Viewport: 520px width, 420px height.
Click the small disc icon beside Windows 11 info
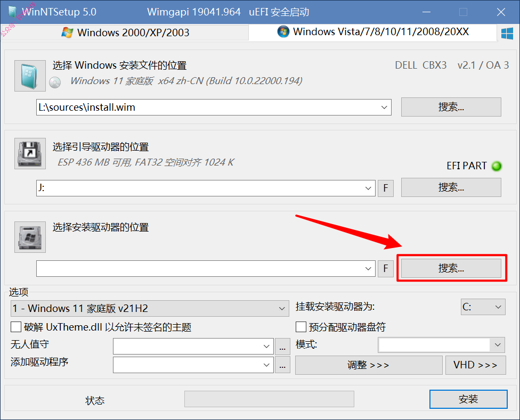click(55, 82)
